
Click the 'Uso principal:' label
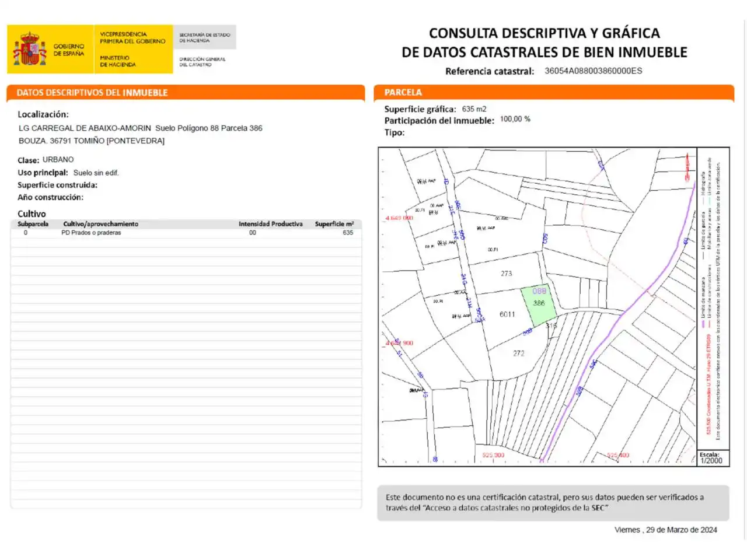43,173
